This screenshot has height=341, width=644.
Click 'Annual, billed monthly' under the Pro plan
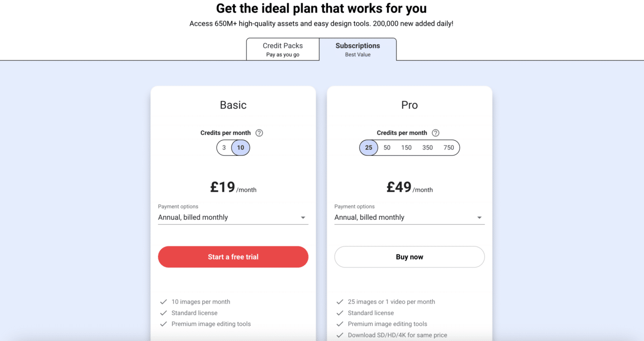click(x=369, y=217)
